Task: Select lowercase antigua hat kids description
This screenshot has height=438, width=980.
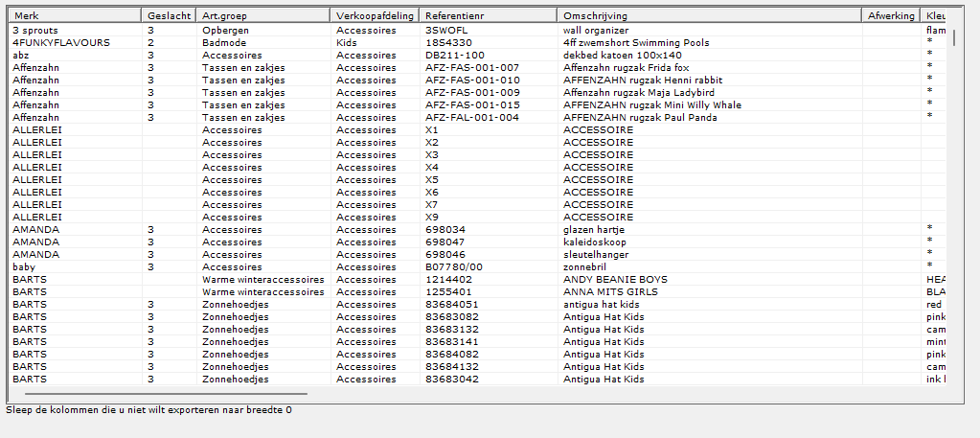Action: (603, 305)
